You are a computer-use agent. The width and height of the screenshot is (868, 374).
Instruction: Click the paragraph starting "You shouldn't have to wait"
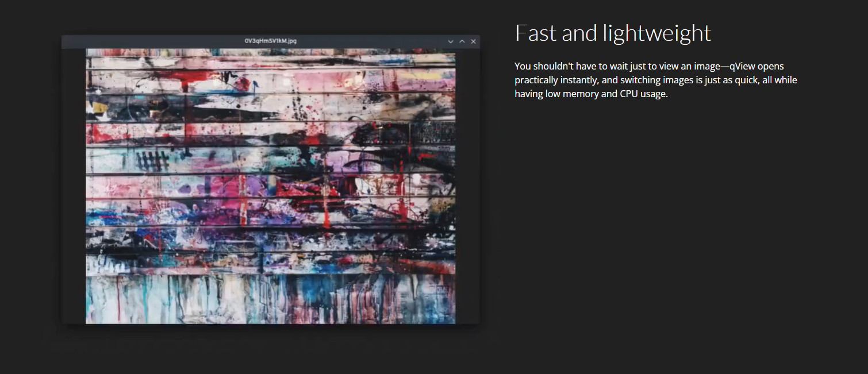pos(656,80)
